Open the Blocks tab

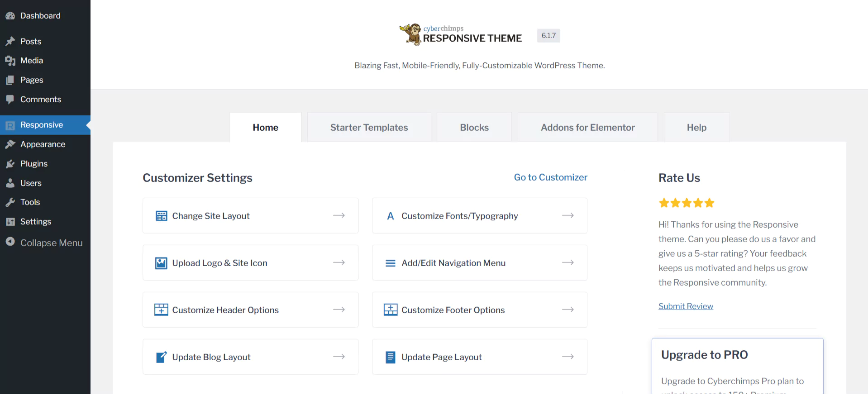[x=474, y=128]
